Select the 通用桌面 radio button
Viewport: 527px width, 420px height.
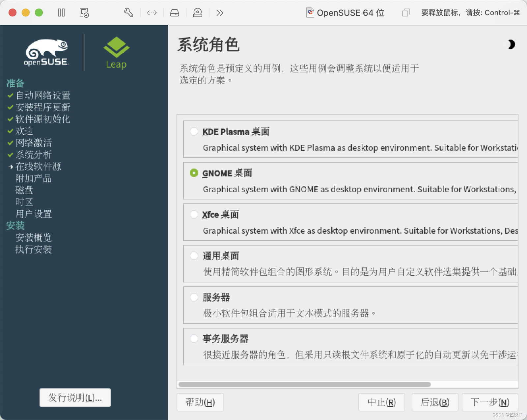point(194,256)
